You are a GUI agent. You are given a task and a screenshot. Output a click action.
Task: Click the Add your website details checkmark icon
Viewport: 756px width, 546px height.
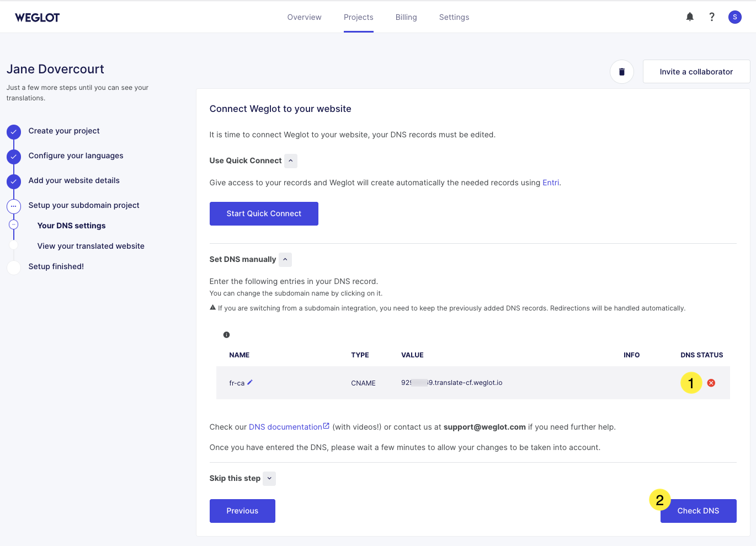(x=14, y=181)
